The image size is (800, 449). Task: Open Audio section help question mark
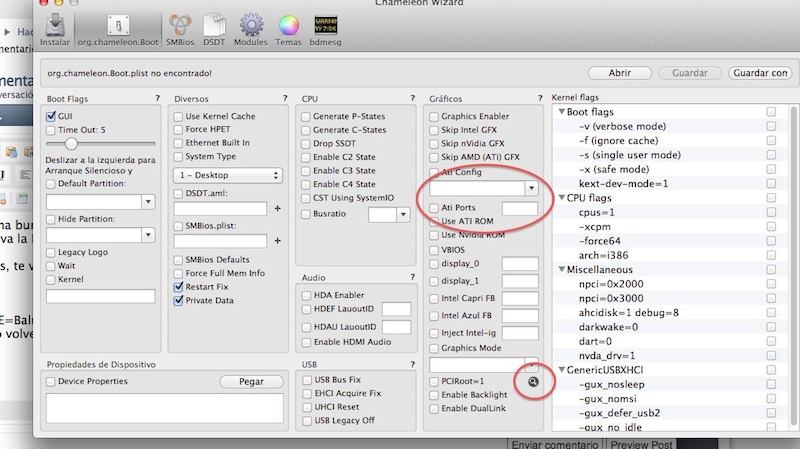(x=412, y=277)
